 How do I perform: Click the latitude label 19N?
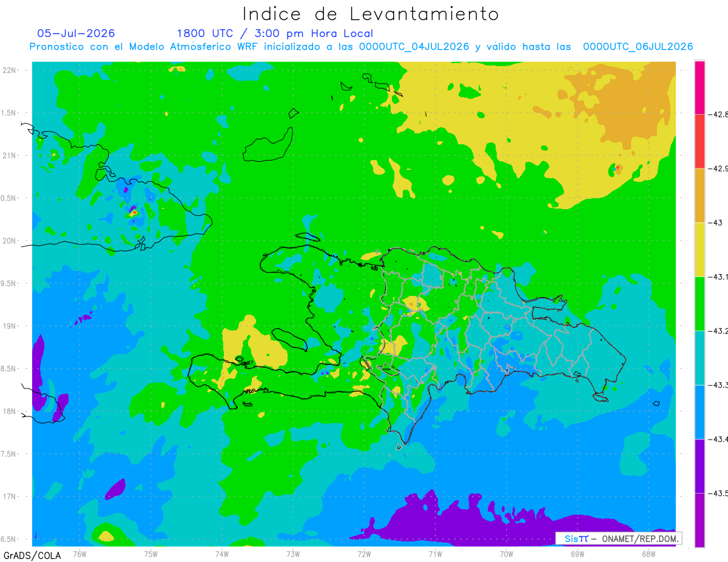pyautogui.click(x=10, y=326)
